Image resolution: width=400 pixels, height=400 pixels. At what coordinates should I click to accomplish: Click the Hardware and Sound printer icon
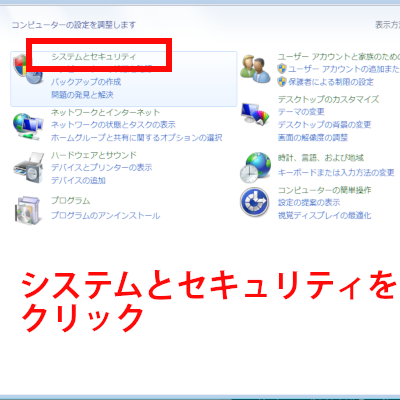pos(29,168)
